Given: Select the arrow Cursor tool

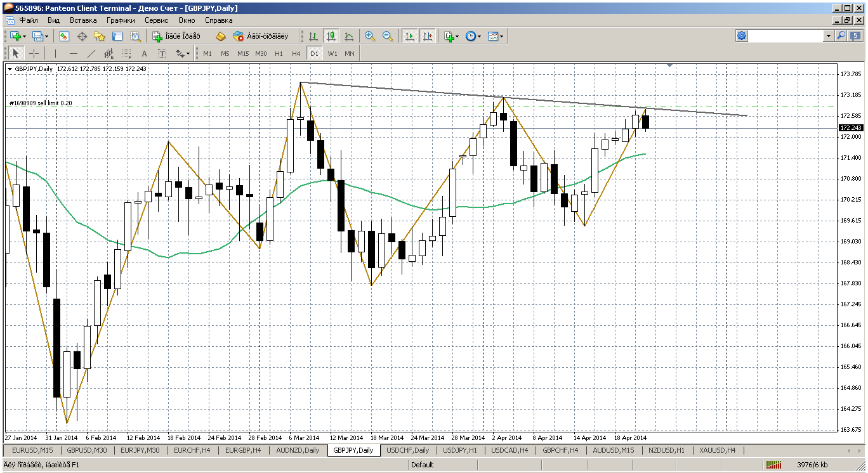Looking at the screenshot, I should tap(16, 53).
